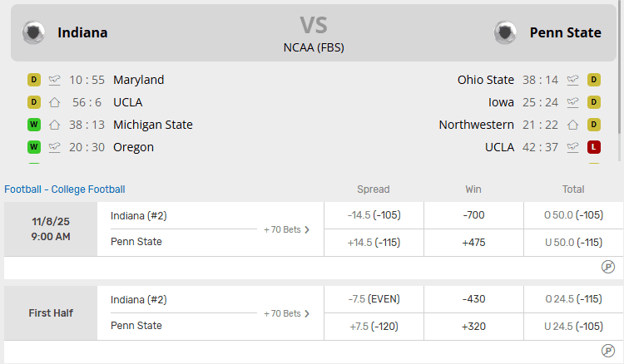
Task: Select Penn State +475 moneyline bet
Action: click(473, 242)
